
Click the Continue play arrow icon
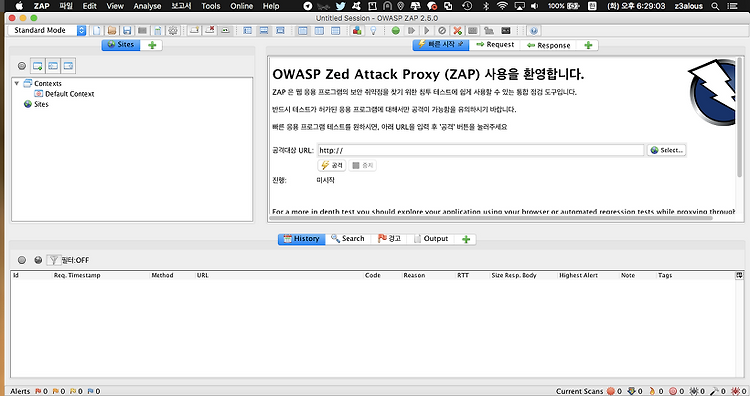click(x=427, y=31)
